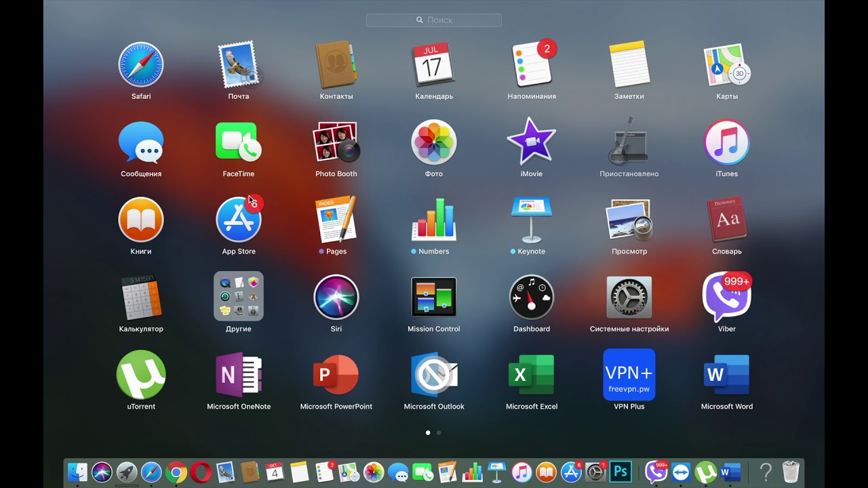Open Viber icon in the Dock
Screen dimensions: 868x488
pyautogui.click(x=656, y=472)
